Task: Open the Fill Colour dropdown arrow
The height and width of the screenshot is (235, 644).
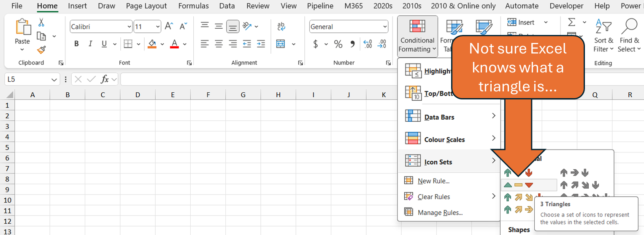Action: pos(162,44)
